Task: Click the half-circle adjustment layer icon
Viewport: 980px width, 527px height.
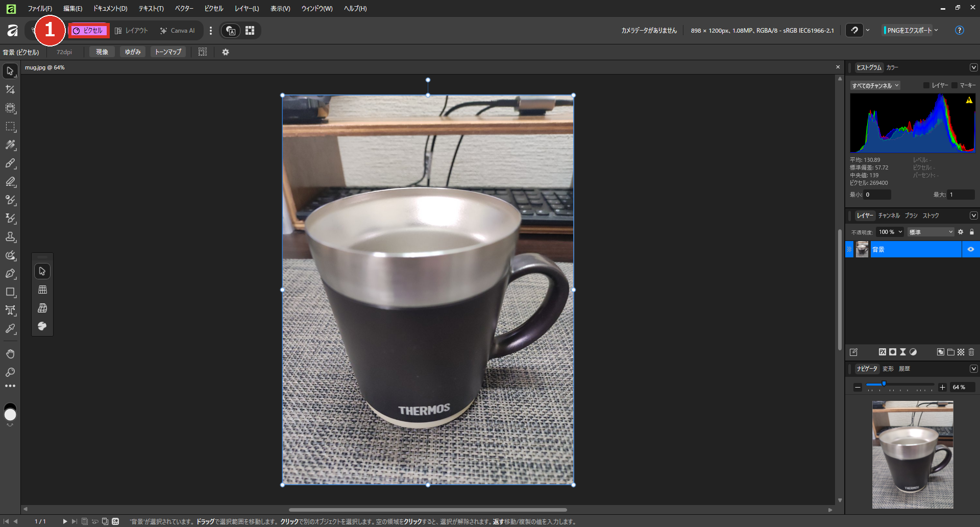Action: pyautogui.click(x=913, y=352)
